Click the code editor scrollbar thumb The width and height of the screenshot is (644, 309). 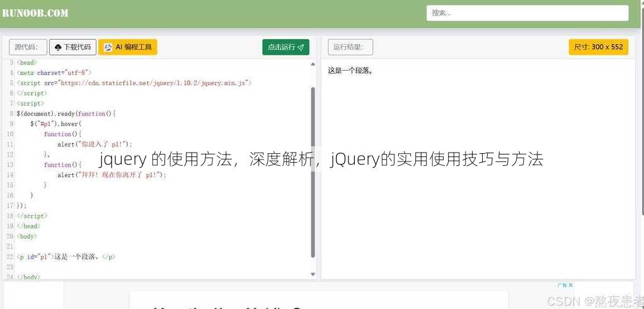[313, 172]
